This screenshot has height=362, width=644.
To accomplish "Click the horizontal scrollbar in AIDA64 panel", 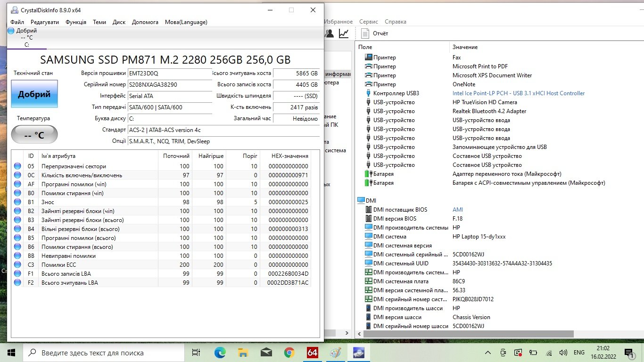I will pyautogui.click(x=468, y=334).
